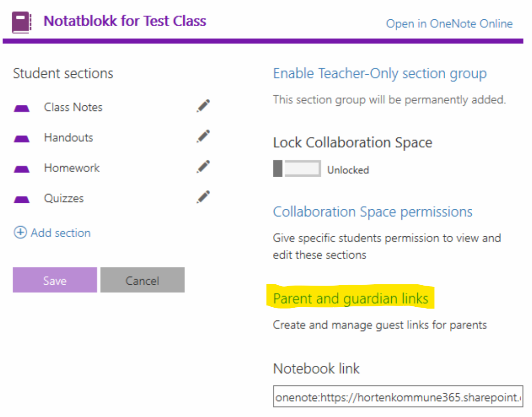
Task: Rename Quizzes via its edit pencil icon
Action: point(203,197)
